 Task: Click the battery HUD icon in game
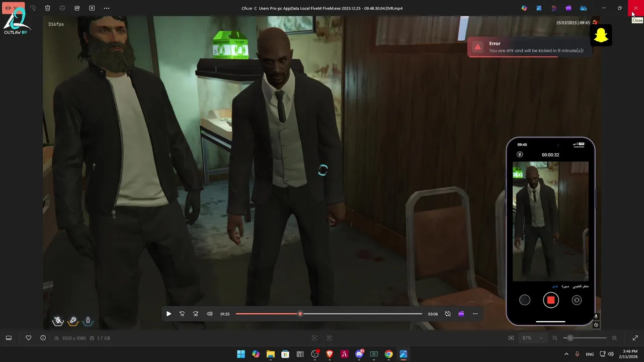tap(88, 321)
